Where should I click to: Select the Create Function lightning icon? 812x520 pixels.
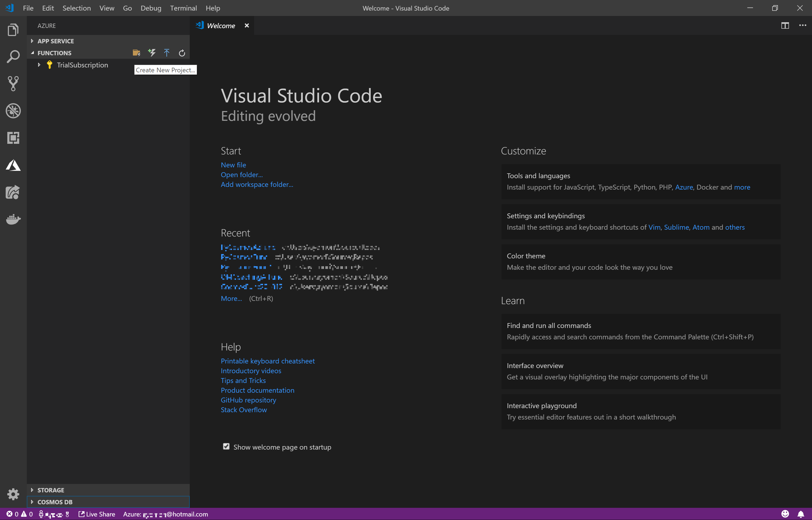pos(152,53)
